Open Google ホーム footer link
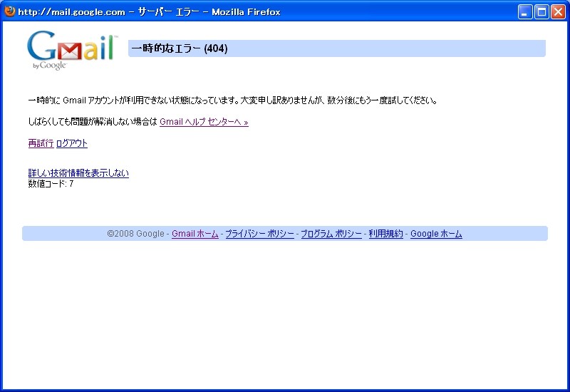This screenshot has height=392, width=570. [x=436, y=234]
